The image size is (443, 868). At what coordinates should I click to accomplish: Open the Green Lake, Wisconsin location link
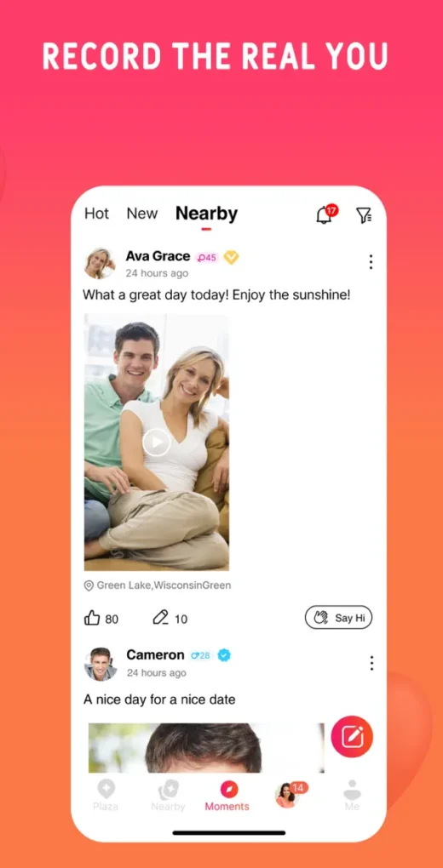158,585
